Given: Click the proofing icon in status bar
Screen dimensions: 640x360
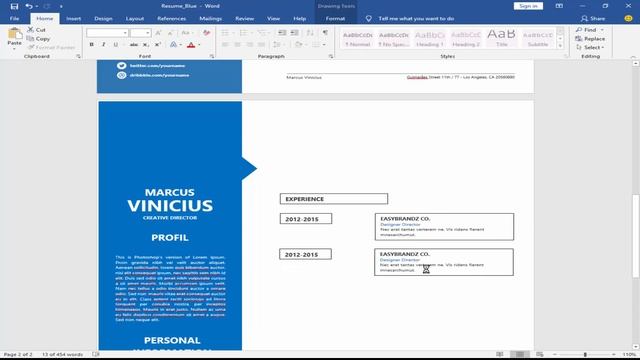Looking at the screenshot, I should point(96,354).
